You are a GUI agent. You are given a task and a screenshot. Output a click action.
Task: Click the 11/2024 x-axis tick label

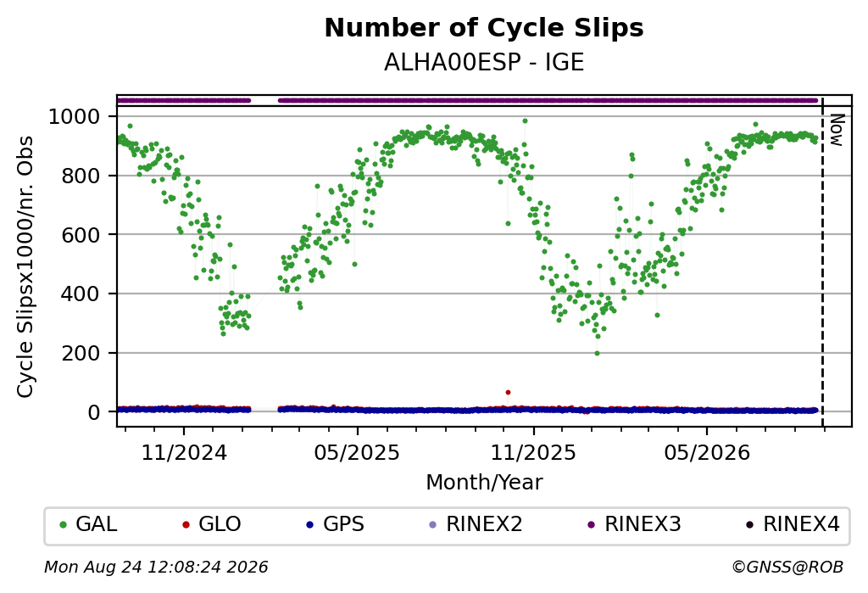click(x=184, y=453)
